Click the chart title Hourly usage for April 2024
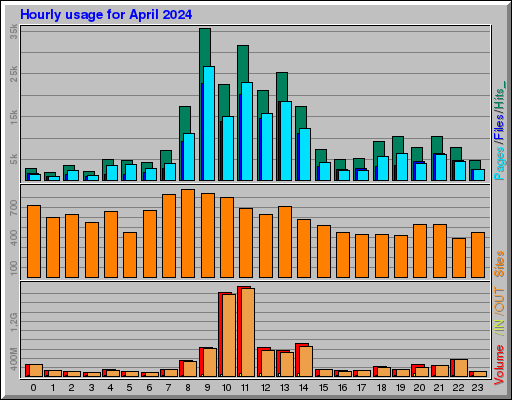 click(106, 15)
